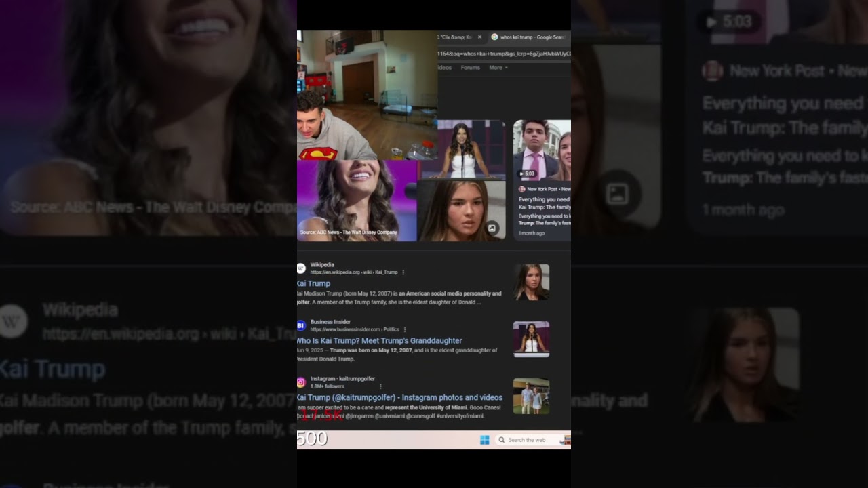This screenshot has width=868, height=488.
Task: Open 'Who Is Kai Trump? Meet Trump's Granddaughter'
Action: coord(379,340)
